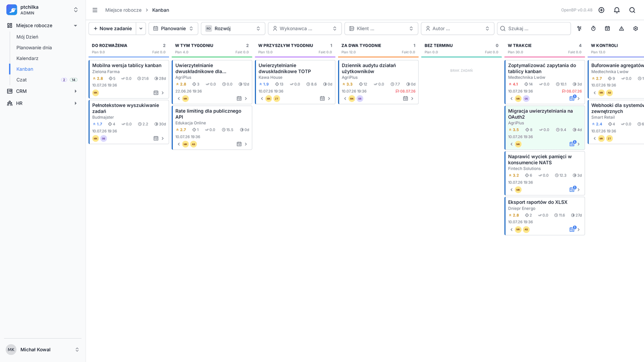The image size is (644, 362).
Task: Clear filters using the funnel icon
Action: point(579,29)
